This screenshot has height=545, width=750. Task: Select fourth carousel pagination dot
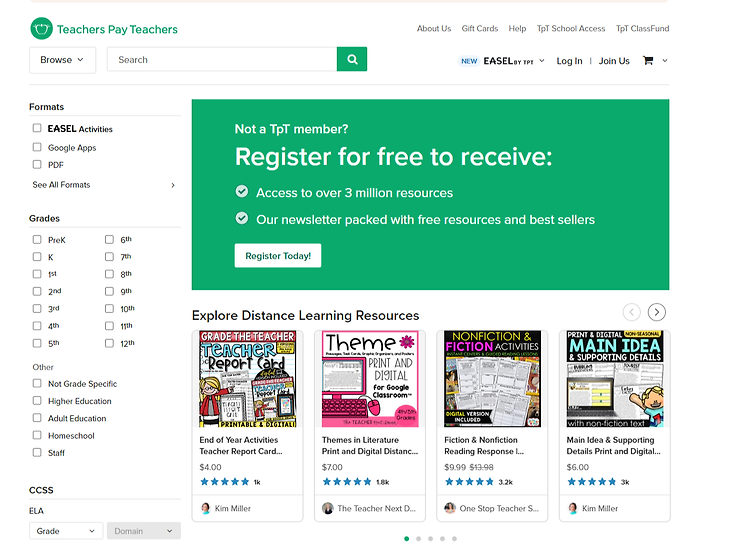point(442,539)
